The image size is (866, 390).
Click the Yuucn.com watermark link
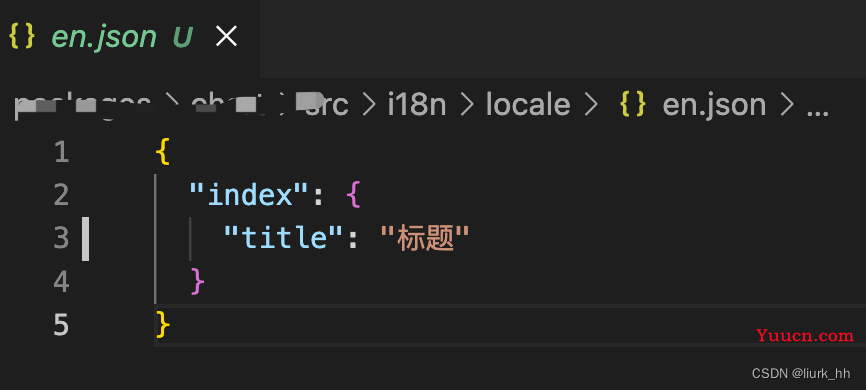[805, 335]
